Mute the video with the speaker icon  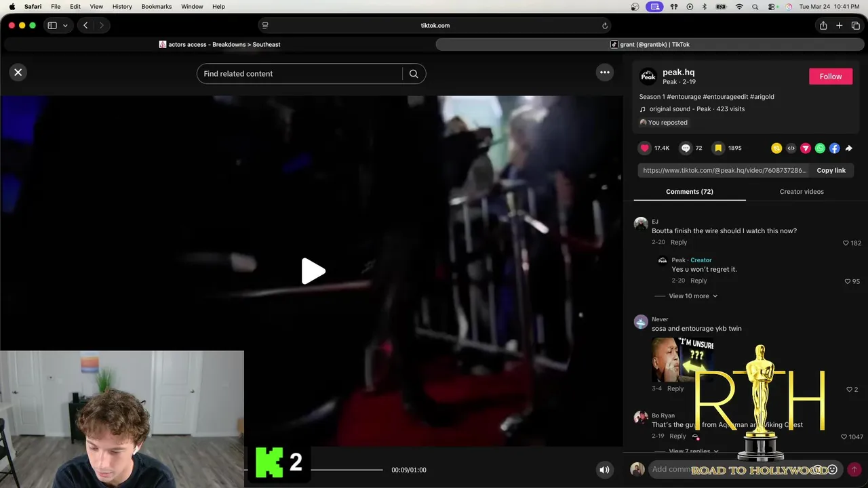(x=604, y=470)
